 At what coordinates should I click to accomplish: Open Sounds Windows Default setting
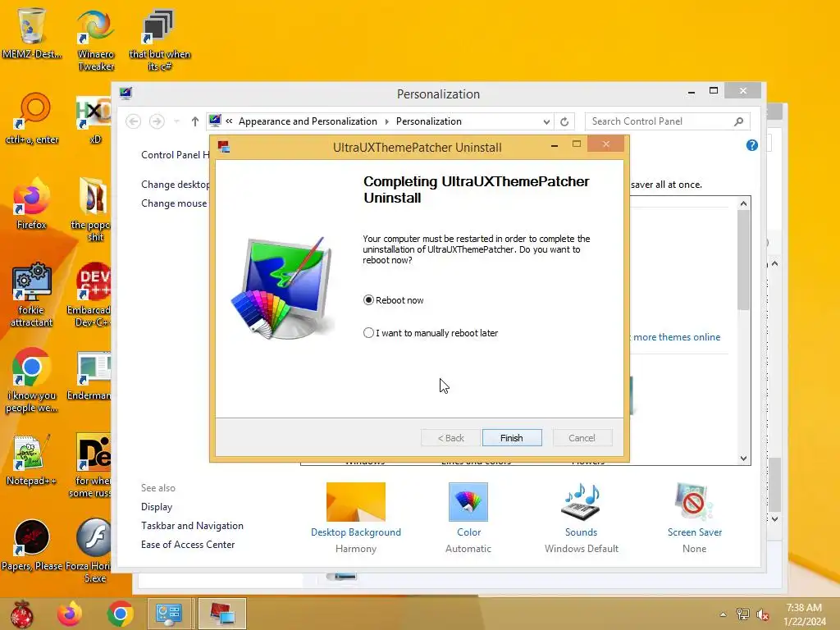pyautogui.click(x=582, y=518)
